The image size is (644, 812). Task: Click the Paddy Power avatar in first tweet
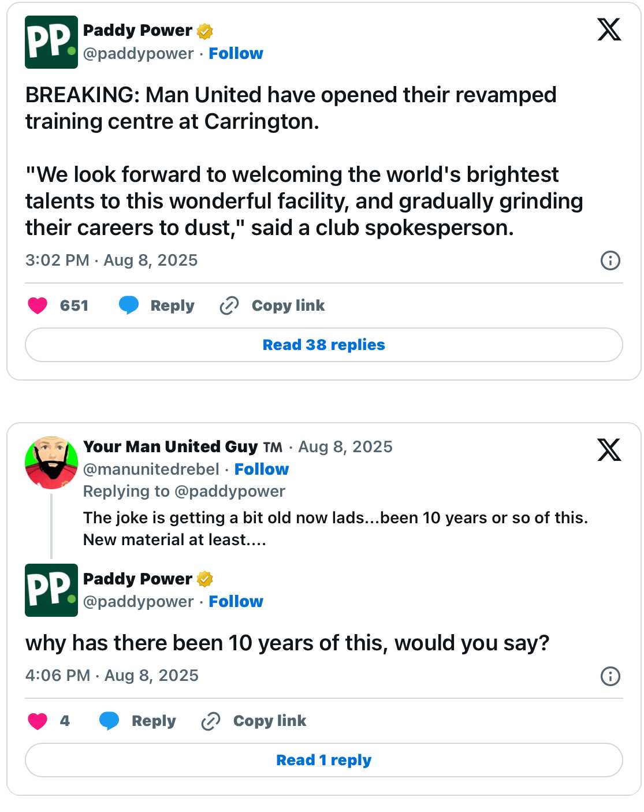(x=51, y=42)
